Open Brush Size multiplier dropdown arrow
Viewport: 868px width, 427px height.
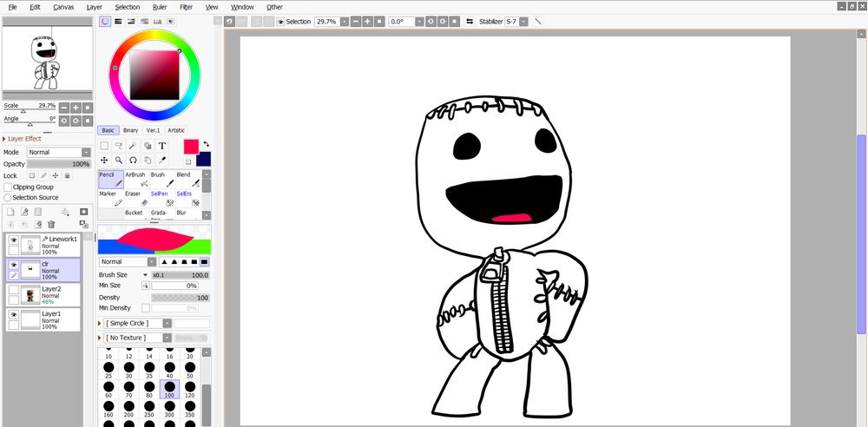point(146,275)
